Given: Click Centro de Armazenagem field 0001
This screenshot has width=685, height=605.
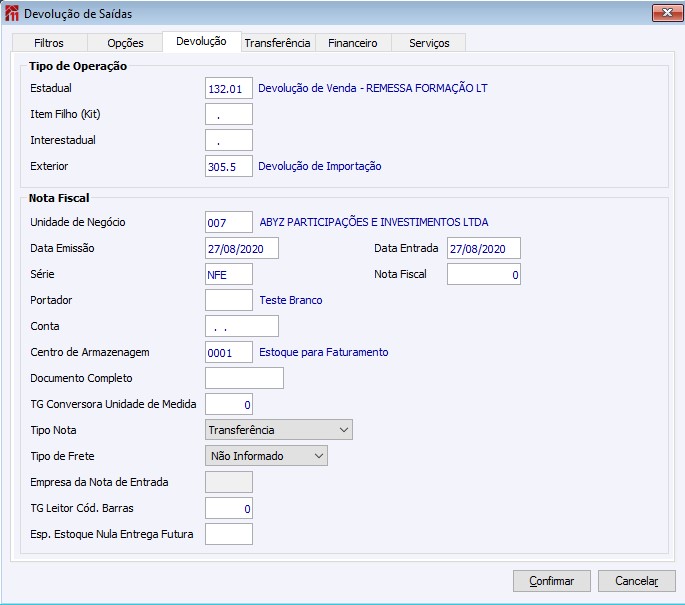Looking at the screenshot, I should (x=229, y=352).
